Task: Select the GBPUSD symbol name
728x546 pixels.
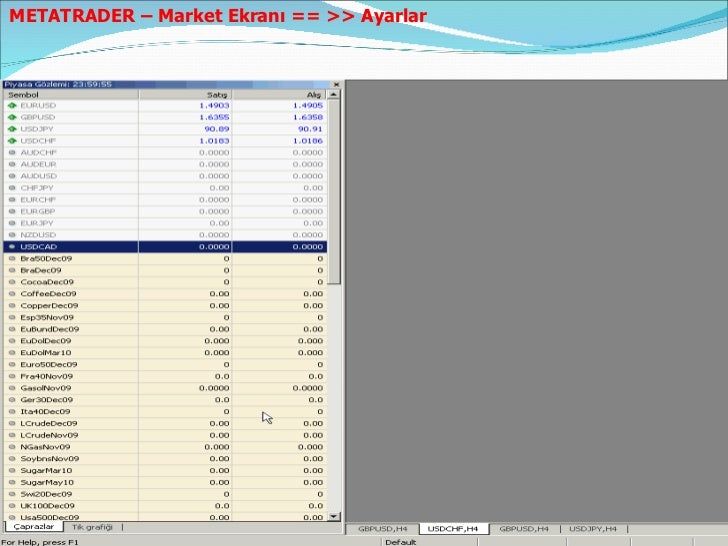Action: (x=38, y=117)
